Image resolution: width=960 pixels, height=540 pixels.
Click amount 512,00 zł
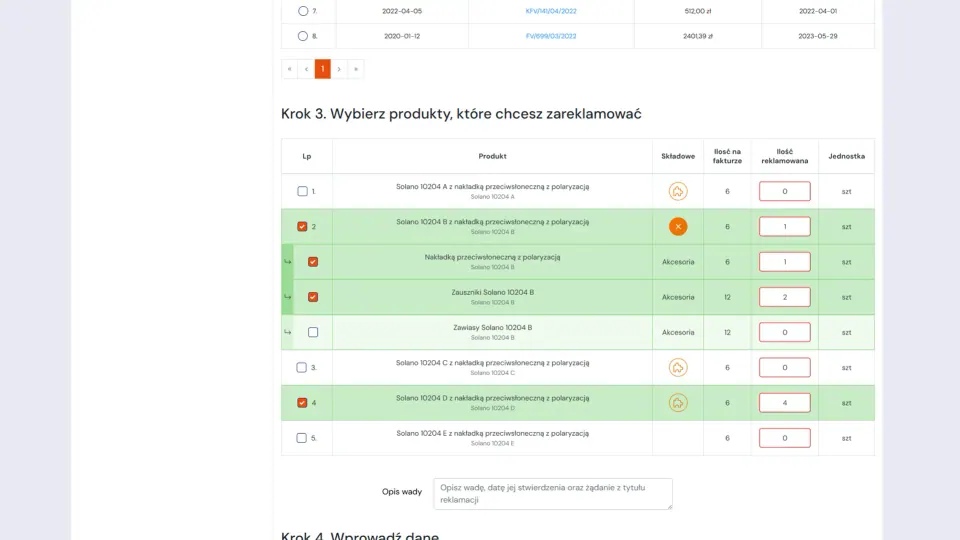click(x=697, y=11)
